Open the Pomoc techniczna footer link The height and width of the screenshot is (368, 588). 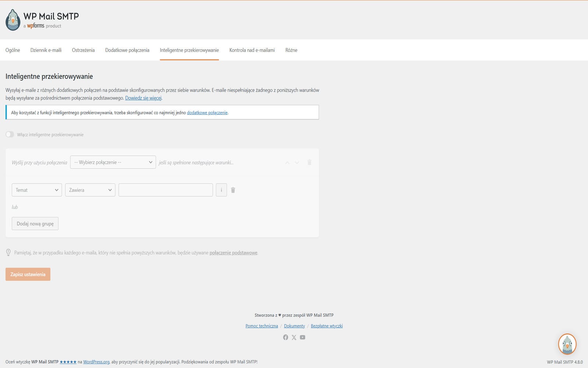click(262, 326)
